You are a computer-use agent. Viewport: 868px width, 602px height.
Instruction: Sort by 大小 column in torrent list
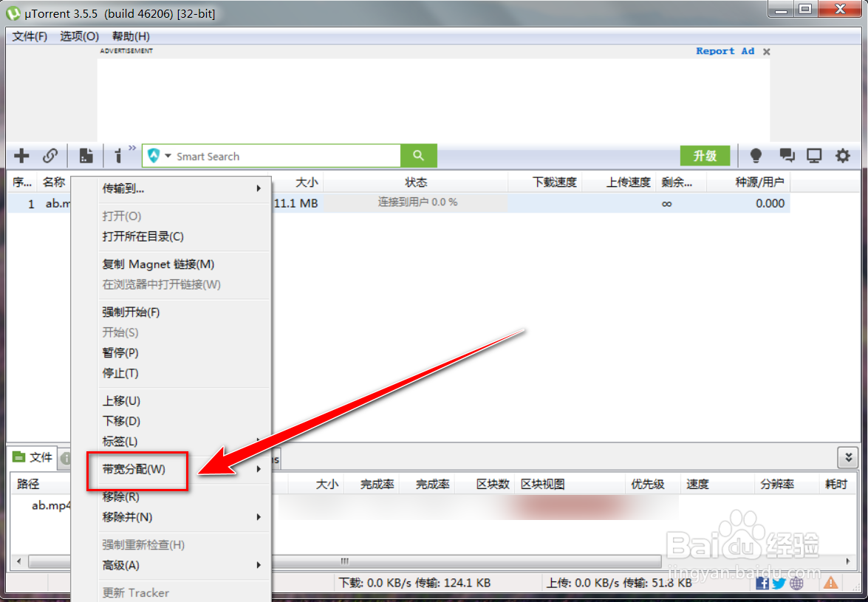coord(298,182)
